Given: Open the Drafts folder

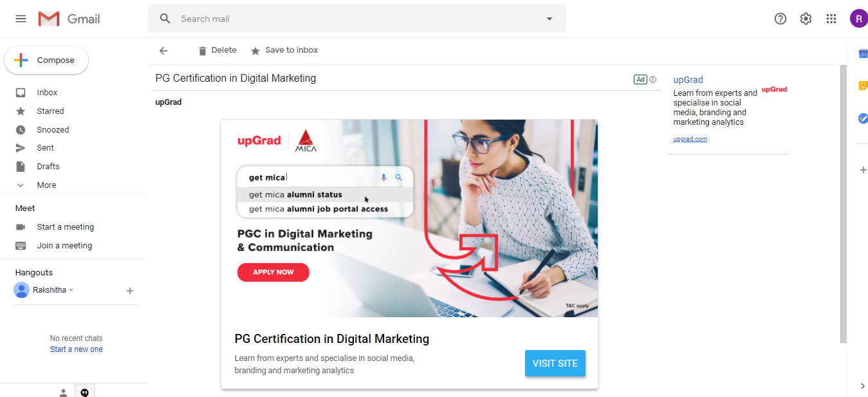Looking at the screenshot, I should pos(48,166).
